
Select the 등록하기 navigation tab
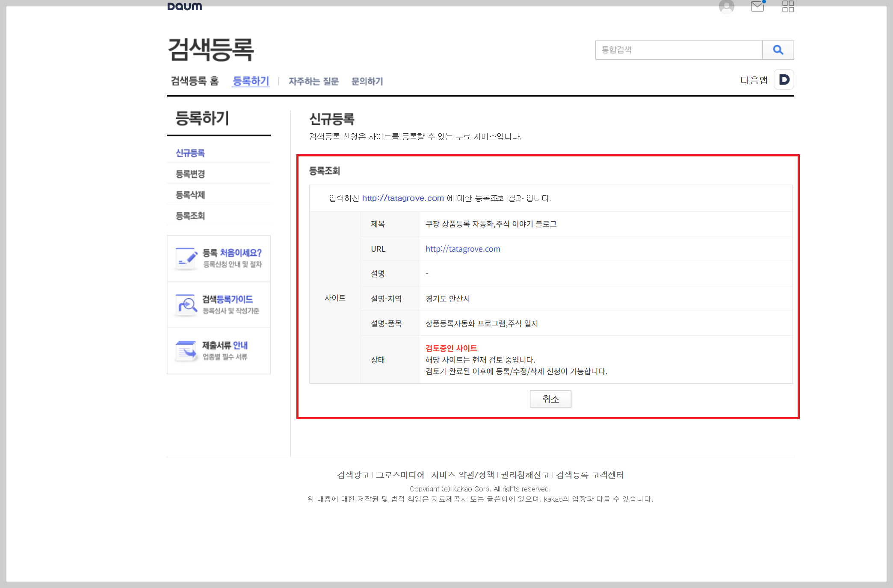[251, 81]
